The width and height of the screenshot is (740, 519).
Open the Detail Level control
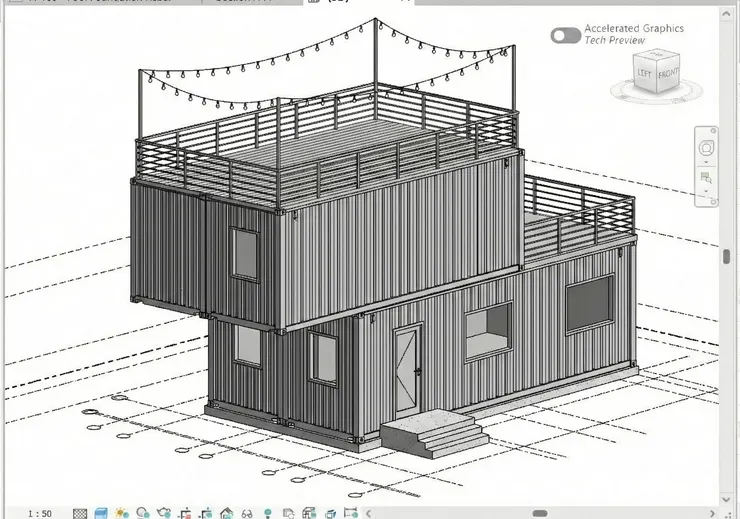coord(80,513)
